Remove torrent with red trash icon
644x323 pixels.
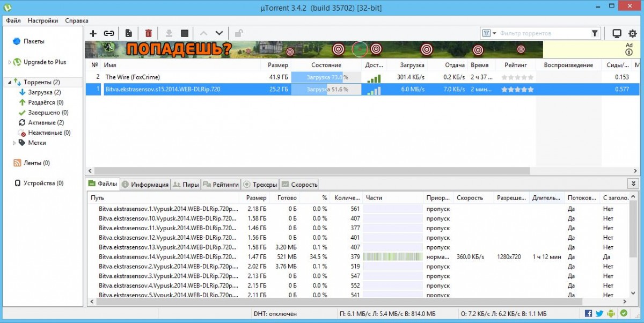coord(149,33)
